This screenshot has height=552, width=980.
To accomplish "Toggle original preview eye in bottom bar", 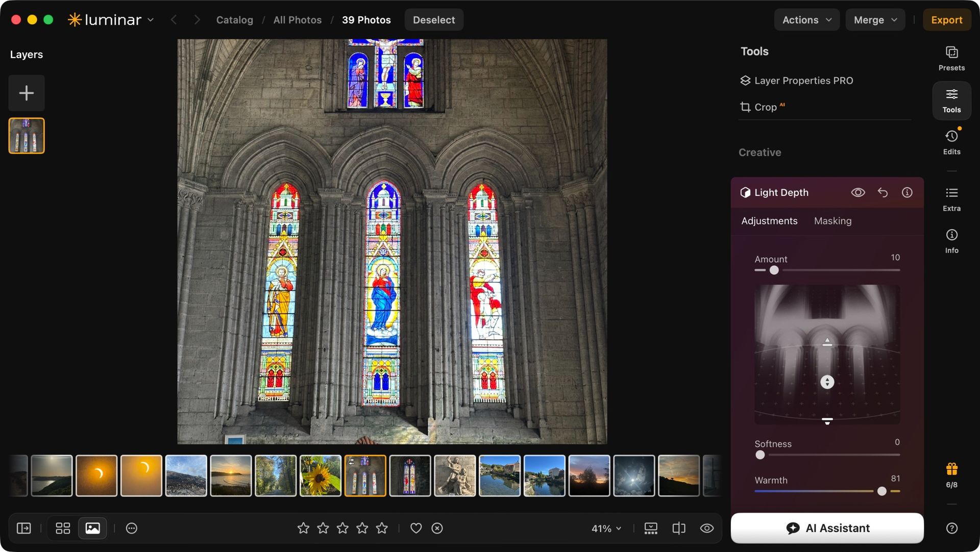I will (x=707, y=528).
